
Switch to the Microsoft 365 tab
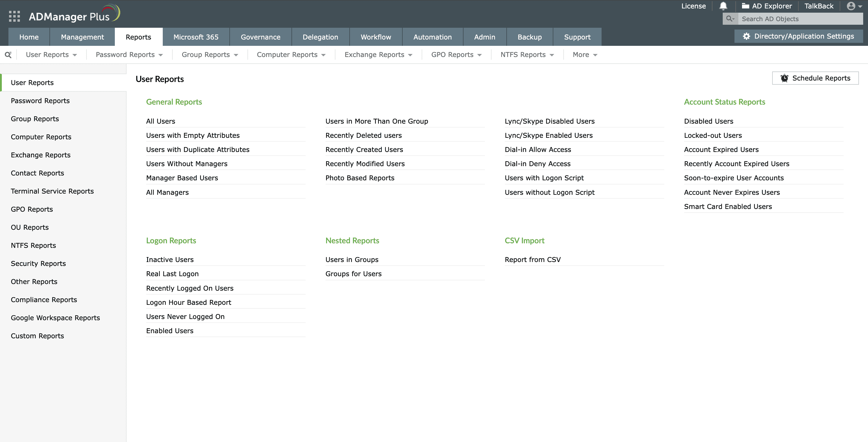pyautogui.click(x=196, y=37)
